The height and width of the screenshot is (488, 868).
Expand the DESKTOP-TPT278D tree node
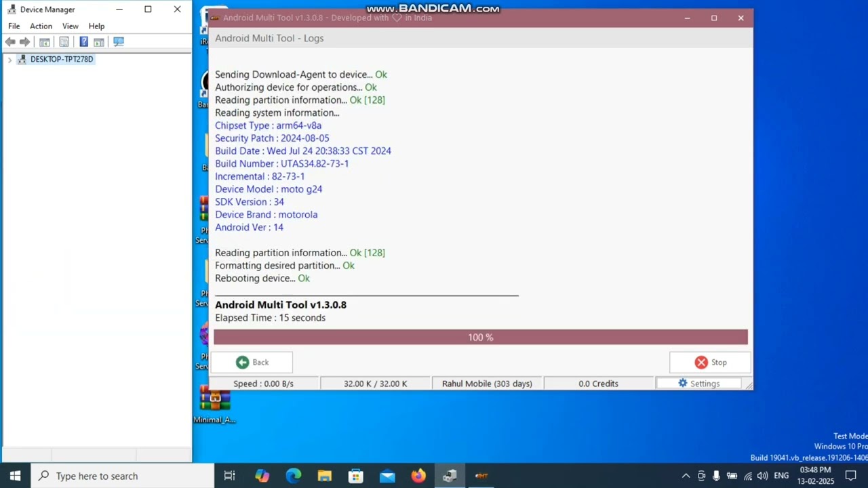click(9, 60)
